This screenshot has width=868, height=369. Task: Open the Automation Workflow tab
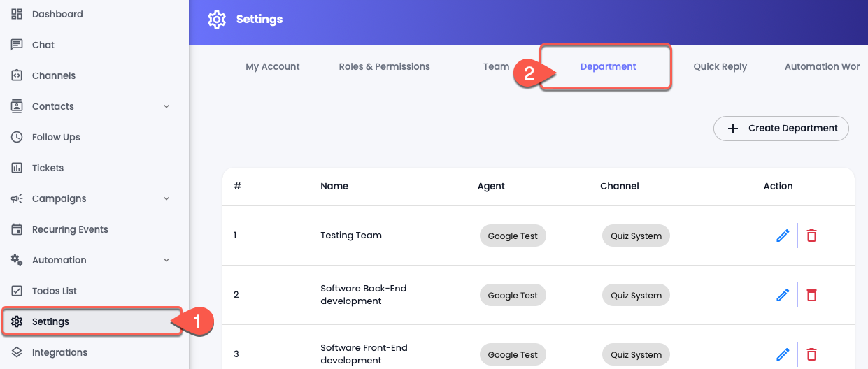coord(823,67)
